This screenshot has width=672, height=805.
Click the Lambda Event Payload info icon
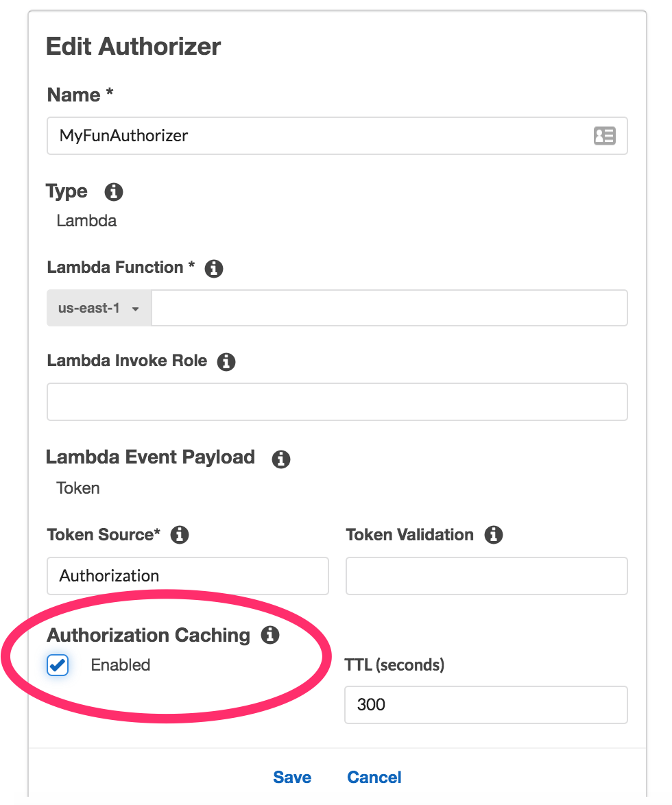click(280, 459)
